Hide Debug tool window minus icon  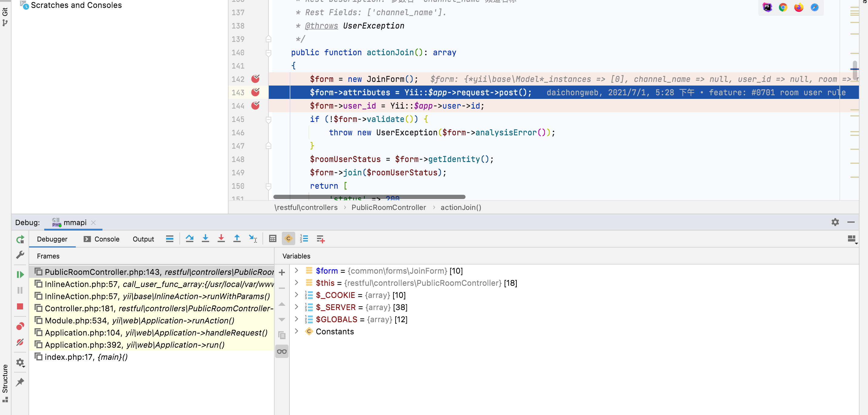(851, 222)
